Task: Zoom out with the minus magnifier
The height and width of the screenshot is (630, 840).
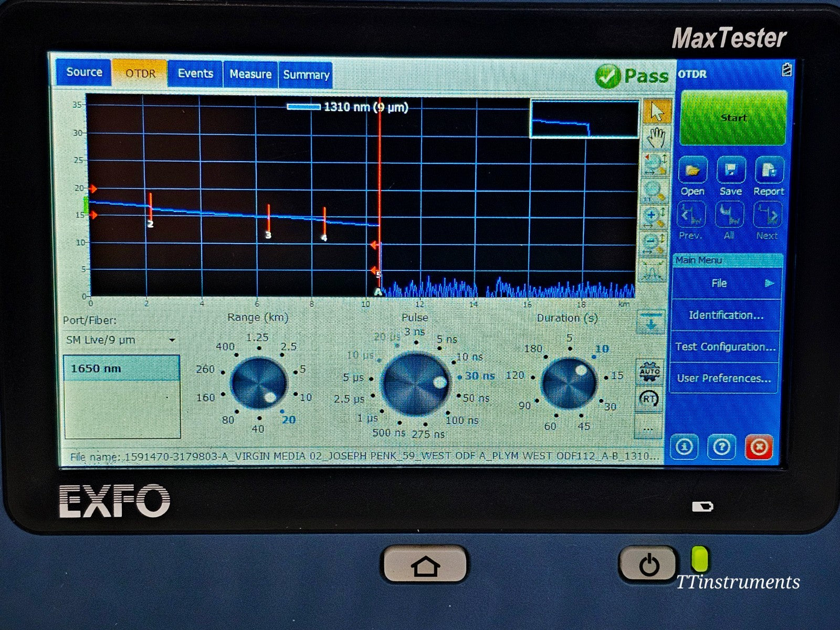Action: click(x=653, y=243)
